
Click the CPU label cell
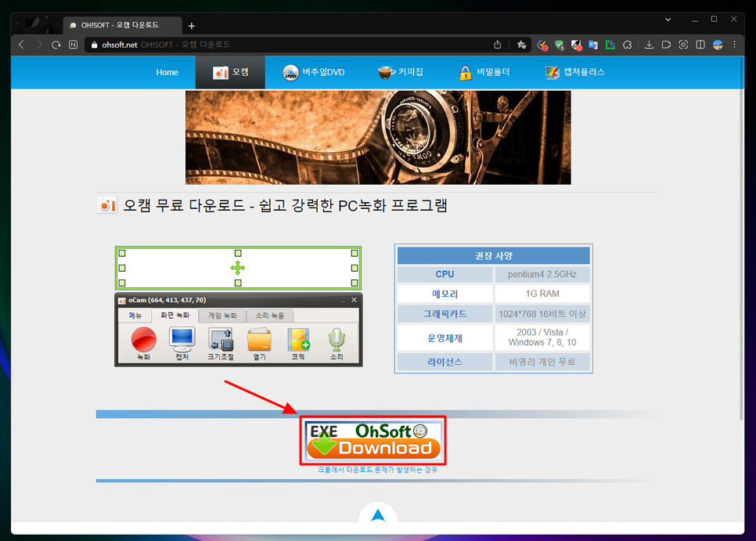445,274
